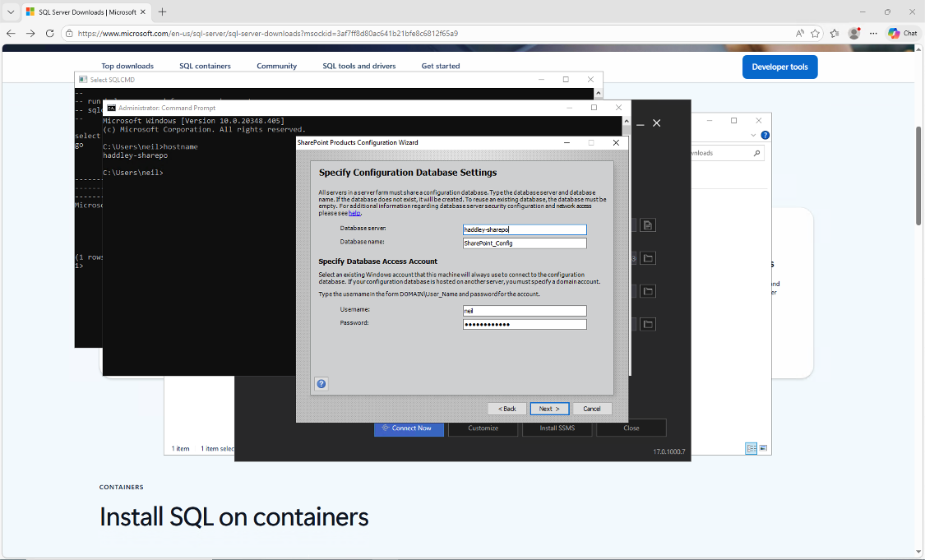Start Read aloud in Edge
The width and height of the screenshot is (925, 560).
pos(799,34)
